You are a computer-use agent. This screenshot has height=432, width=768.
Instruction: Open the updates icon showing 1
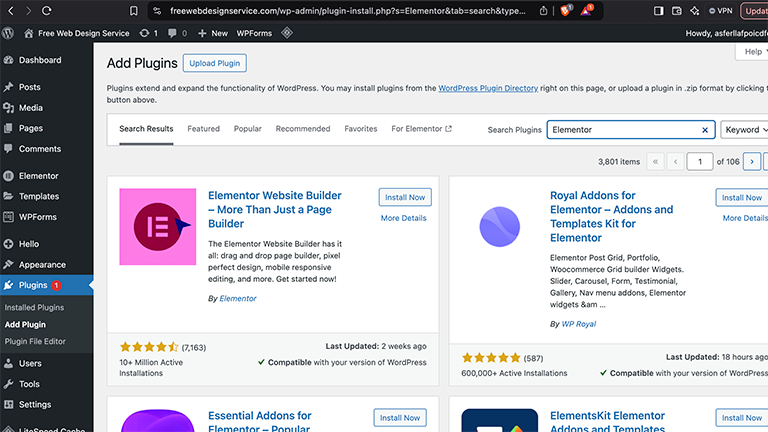tap(148, 33)
